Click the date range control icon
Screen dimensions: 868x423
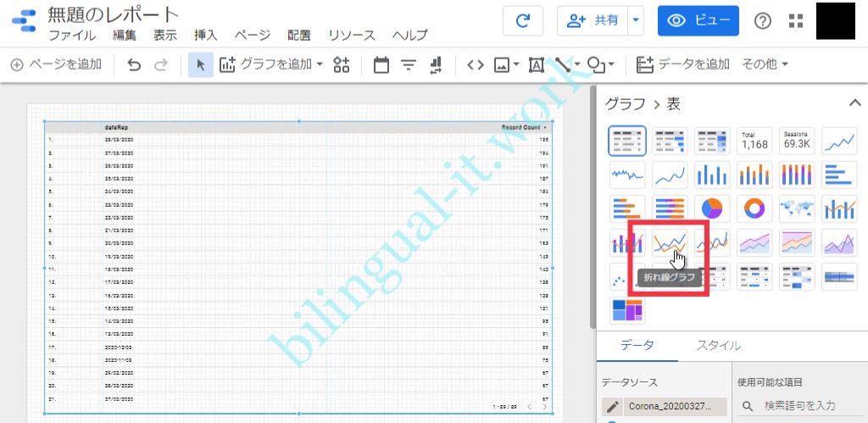(x=381, y=64)
